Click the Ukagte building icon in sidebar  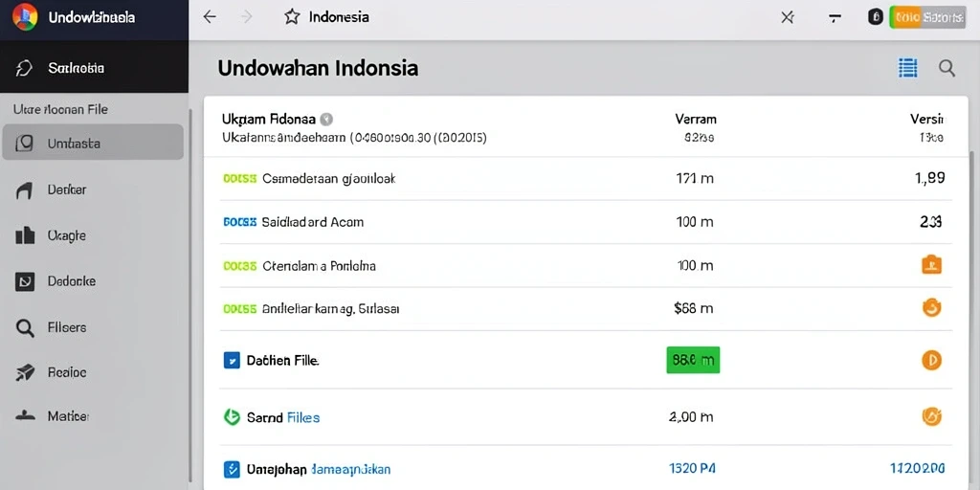coord(24,235)
